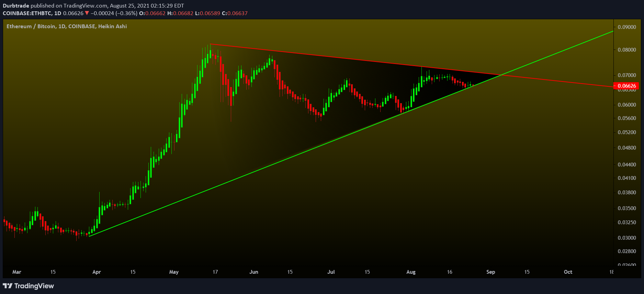Click the Jun label on time axis
This screenshot has height=294, width=644.
[x=253, y=272]
